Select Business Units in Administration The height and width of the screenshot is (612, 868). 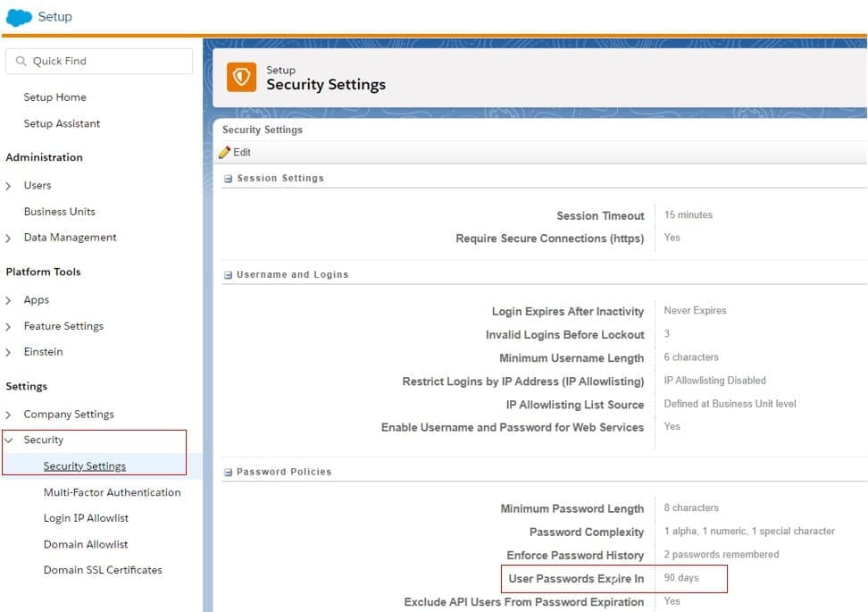pyautogui.click(x=59, y=212)
